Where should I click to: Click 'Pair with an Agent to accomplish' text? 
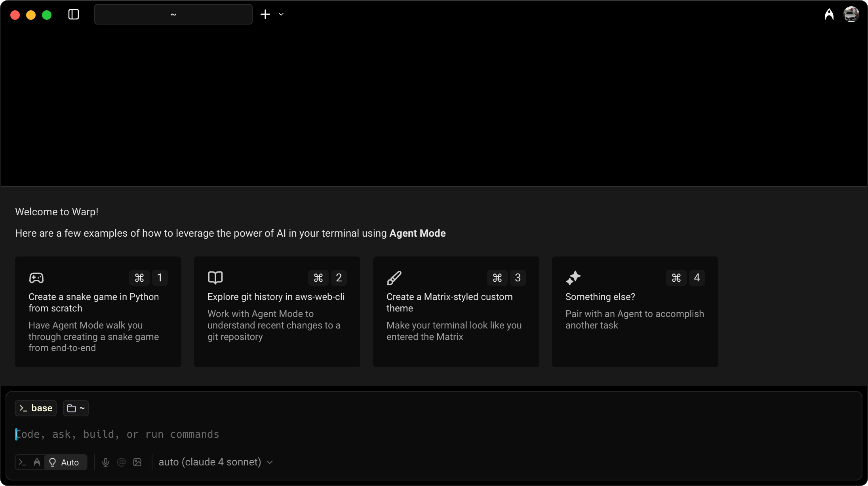coord(635,314)
